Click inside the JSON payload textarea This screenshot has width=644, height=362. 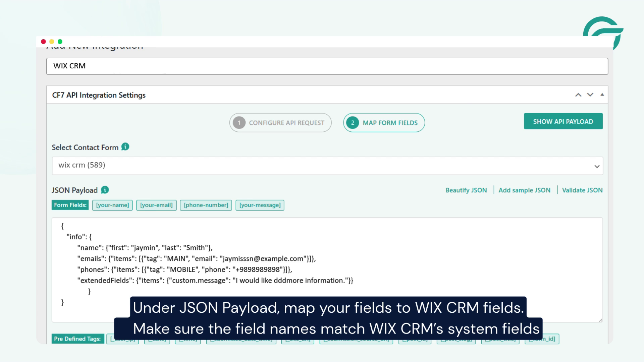coord(327,270)
